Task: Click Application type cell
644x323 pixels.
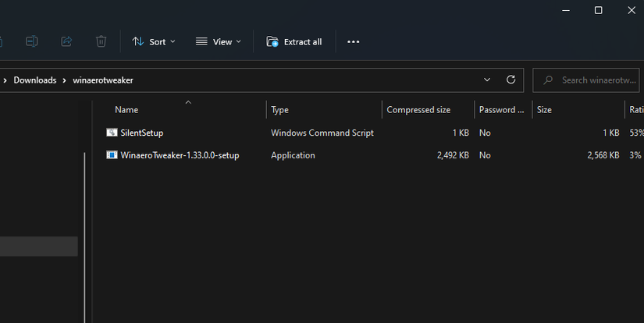Action: (x=293, y=155)
